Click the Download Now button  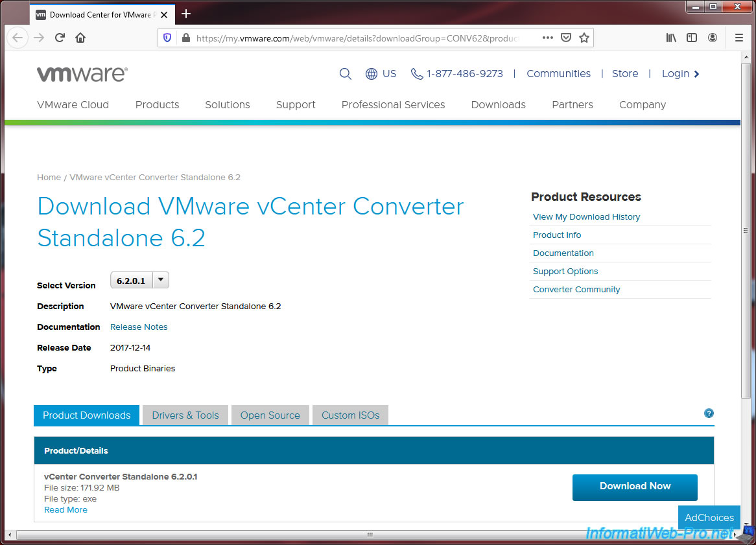(x=635, y=487)
